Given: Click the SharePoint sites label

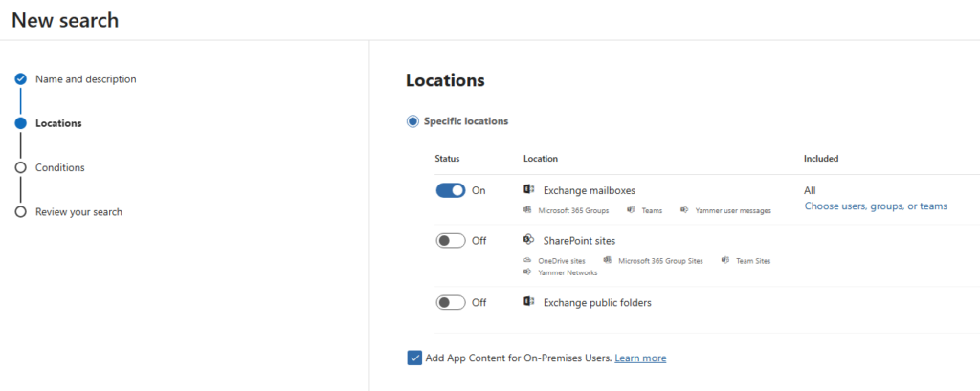Looking at the screenshot, I should pyautogui.click(x=579, y=241).
